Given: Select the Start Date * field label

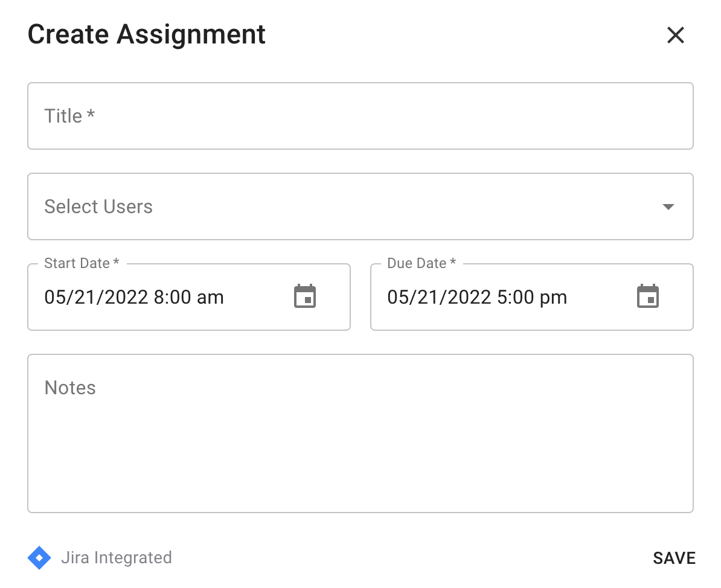Looking at the screenshot, I should 82,263.
